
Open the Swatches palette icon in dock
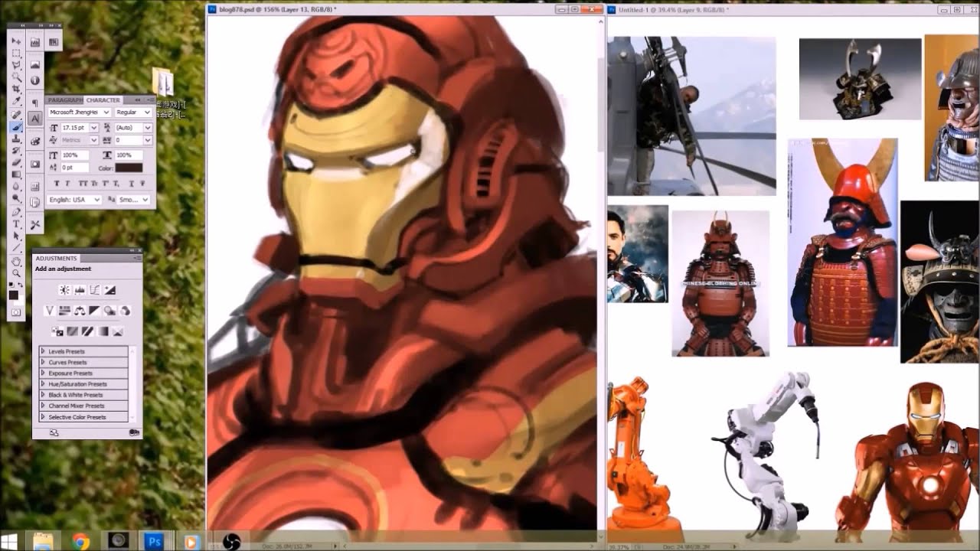coord(34,141)
